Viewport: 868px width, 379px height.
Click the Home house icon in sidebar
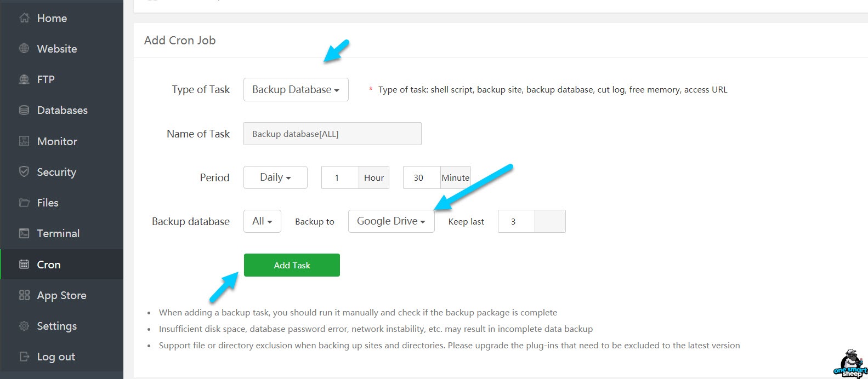[24, 18]
